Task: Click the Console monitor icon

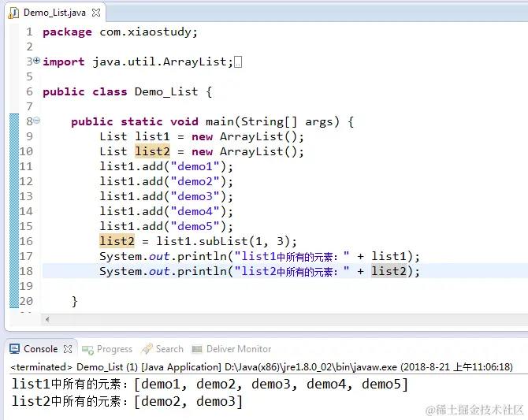Action: (x=14, y=349)
